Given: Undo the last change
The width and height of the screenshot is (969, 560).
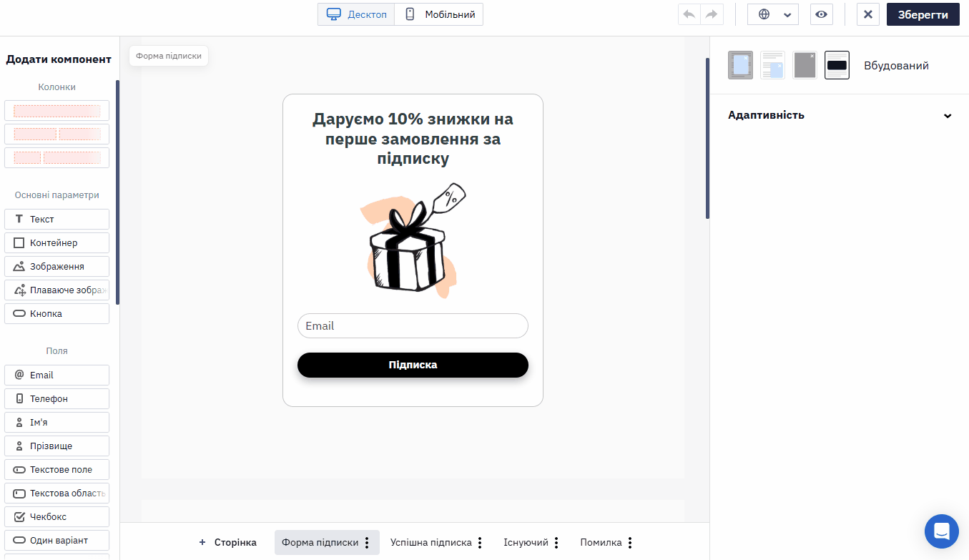Looking at the screenshot, I should pyautogui.click(x=689, y=14).
